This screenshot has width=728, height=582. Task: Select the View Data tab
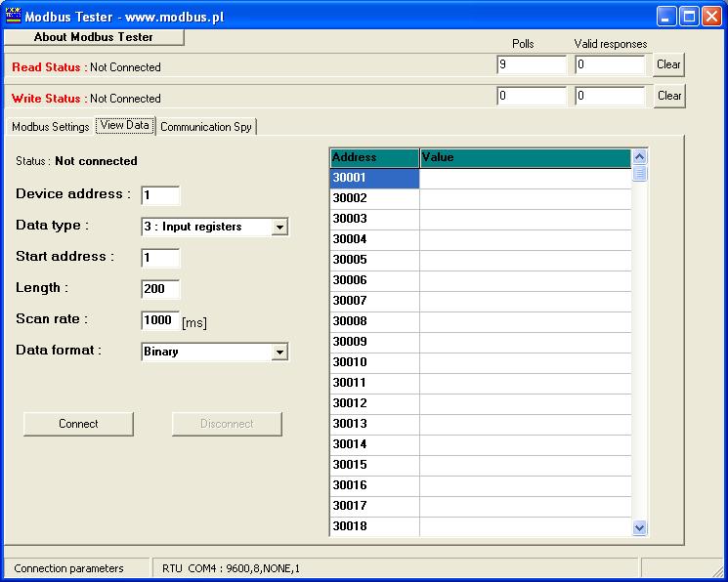point(125,125)
